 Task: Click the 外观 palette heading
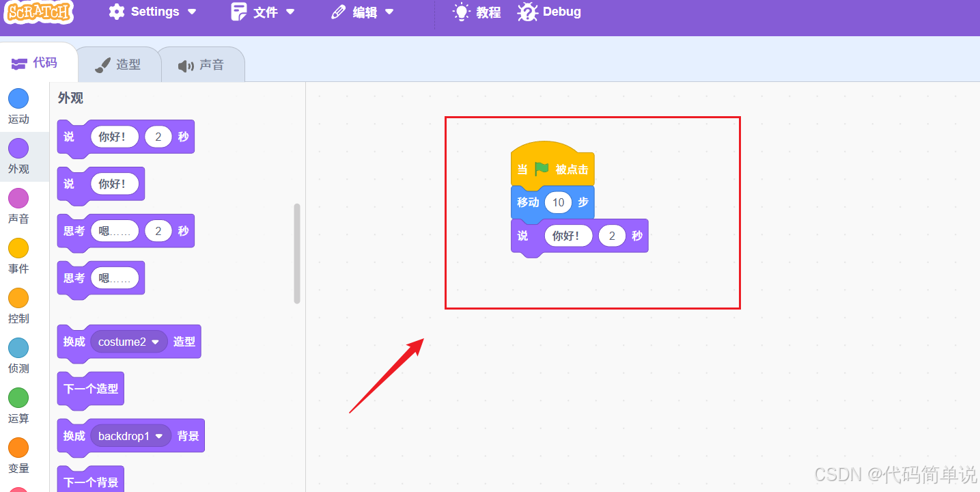tap(71, 98)
